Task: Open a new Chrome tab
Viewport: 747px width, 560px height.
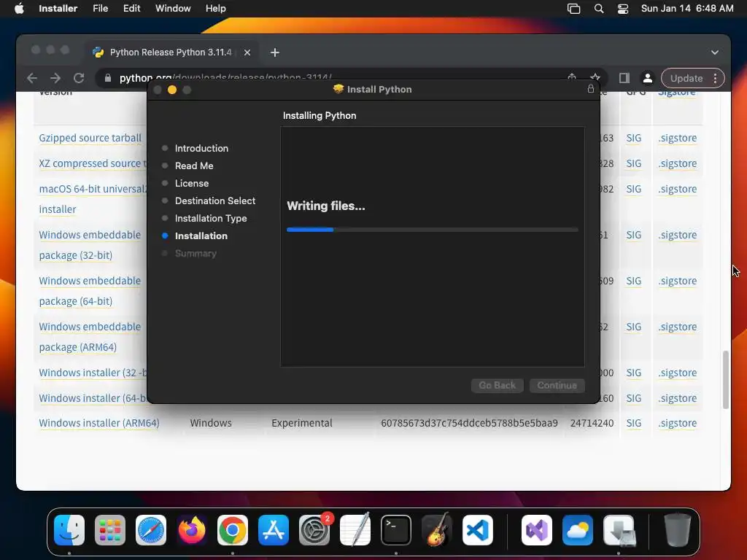Action: tap(275, 52)
